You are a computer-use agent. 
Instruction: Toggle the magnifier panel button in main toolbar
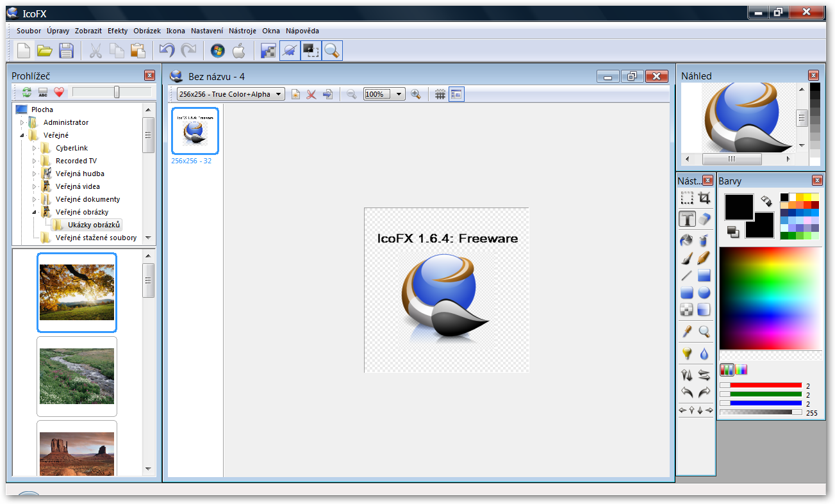[332, 51]
